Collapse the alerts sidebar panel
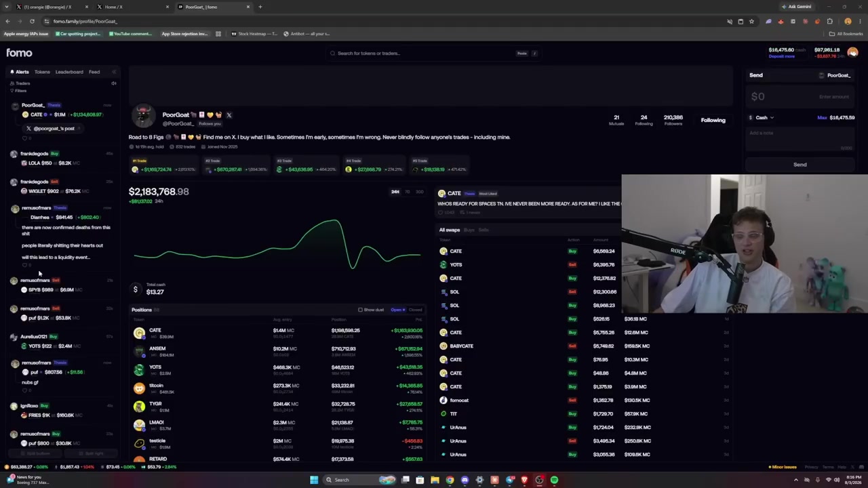 [114, 72]
